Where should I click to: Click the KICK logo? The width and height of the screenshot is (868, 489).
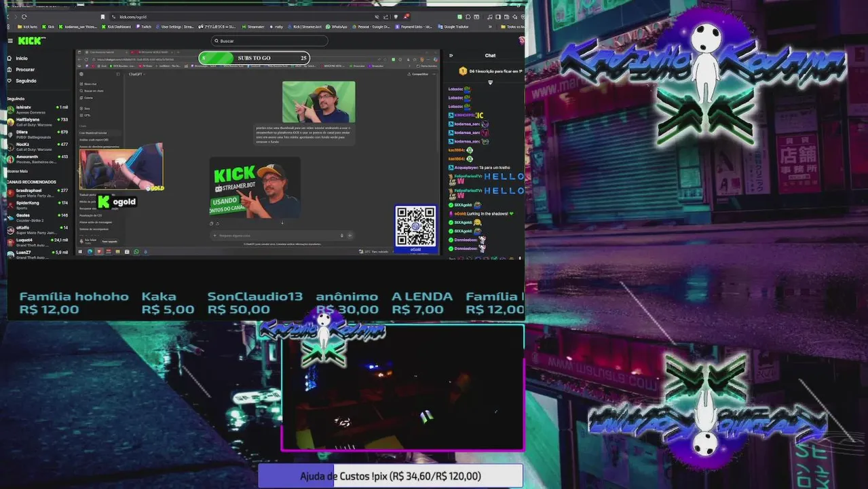(x=31, y=41)
